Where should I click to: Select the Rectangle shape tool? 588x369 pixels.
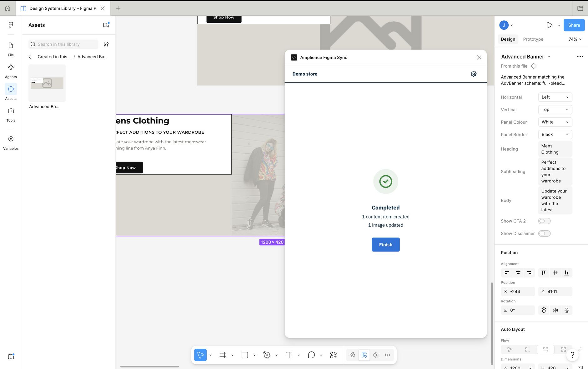[245, 355]
